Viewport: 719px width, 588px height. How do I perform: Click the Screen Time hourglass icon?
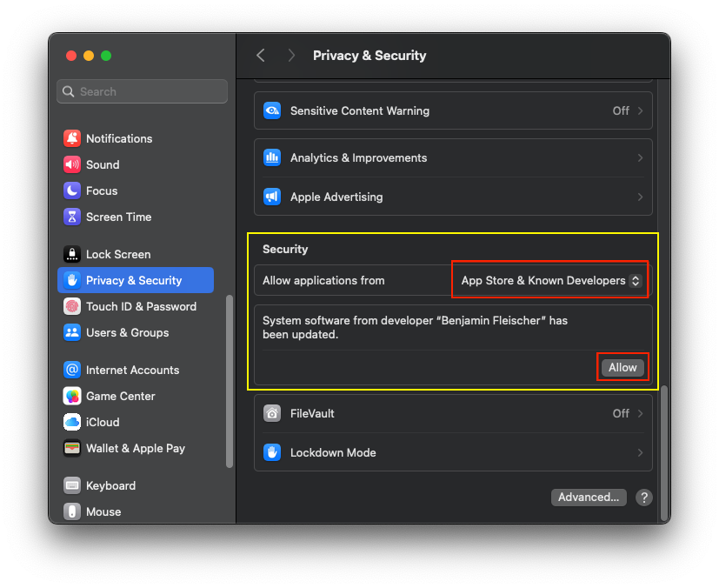(72, 217)
